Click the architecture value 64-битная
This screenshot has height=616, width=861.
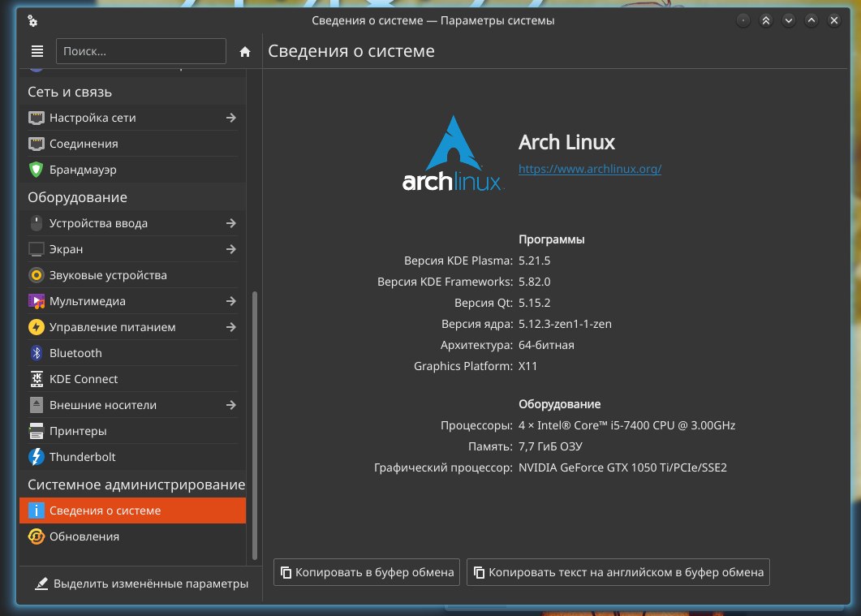tap(546, 346)
